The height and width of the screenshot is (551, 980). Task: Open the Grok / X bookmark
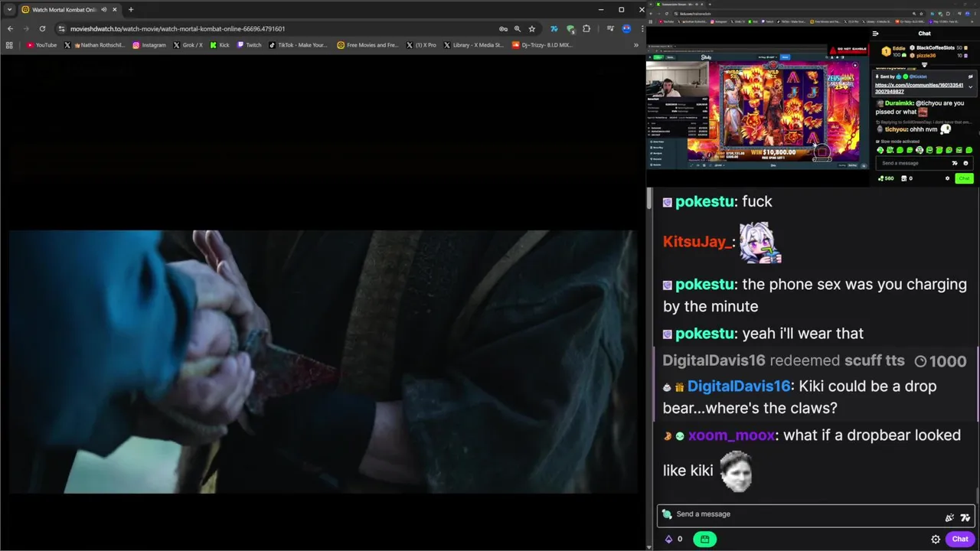tap(188, 45)
